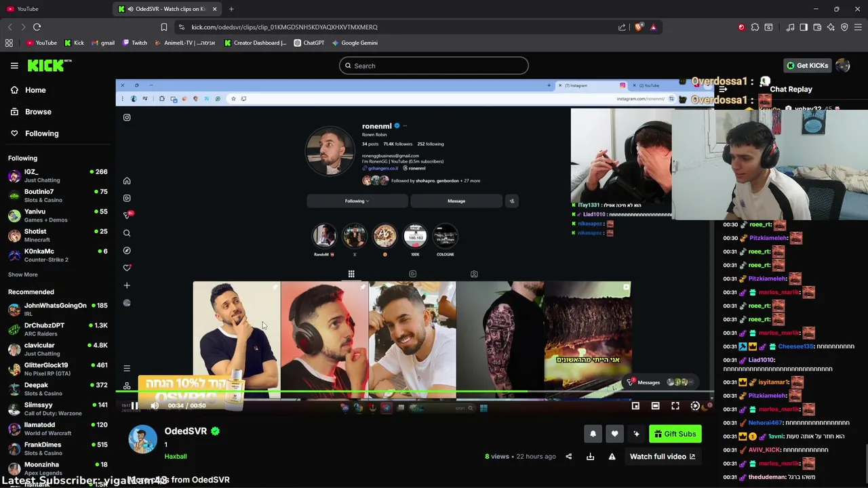868x488 pixels.
Task: Toggle mini player mode
Action: (635, 406)
